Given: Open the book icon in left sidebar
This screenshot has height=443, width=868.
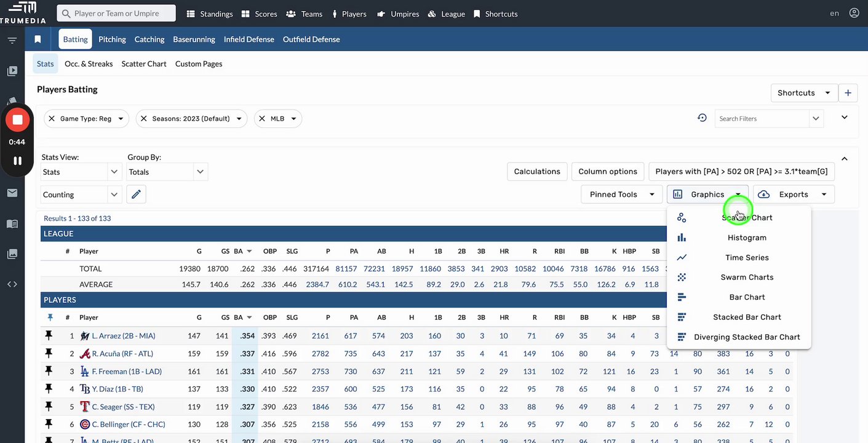Looking at the screenshot, I should point(12,224).
